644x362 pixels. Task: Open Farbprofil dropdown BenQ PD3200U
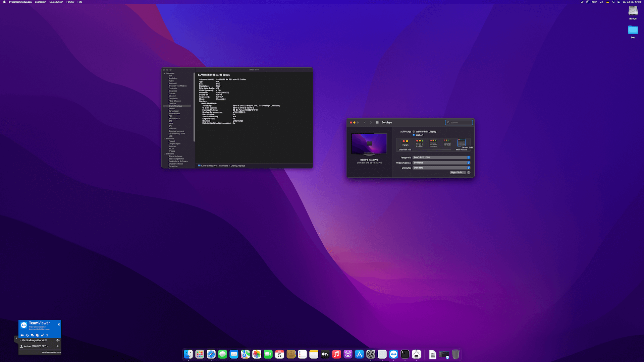coord(441,158)
